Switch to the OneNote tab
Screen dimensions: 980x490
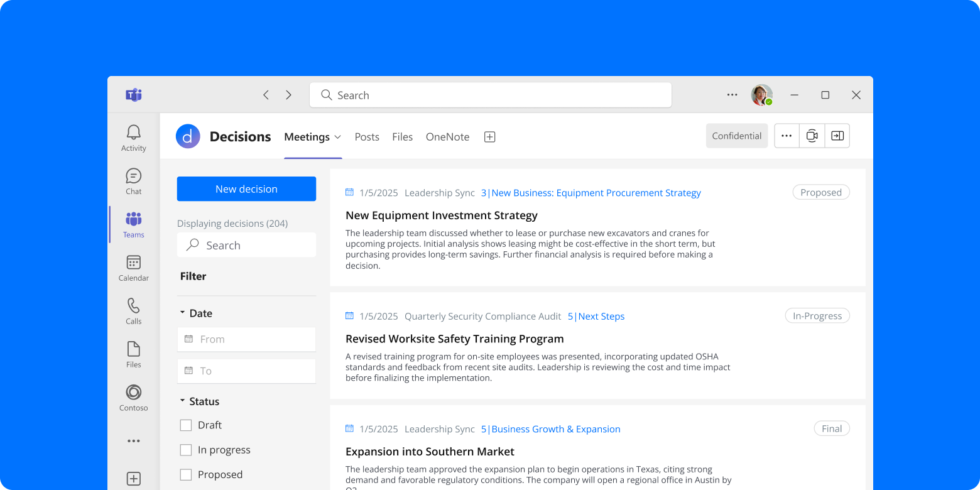(447, 137)
